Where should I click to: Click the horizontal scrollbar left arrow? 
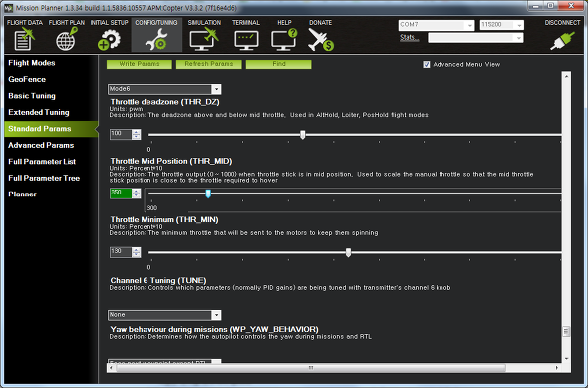(x=111, y=368)
